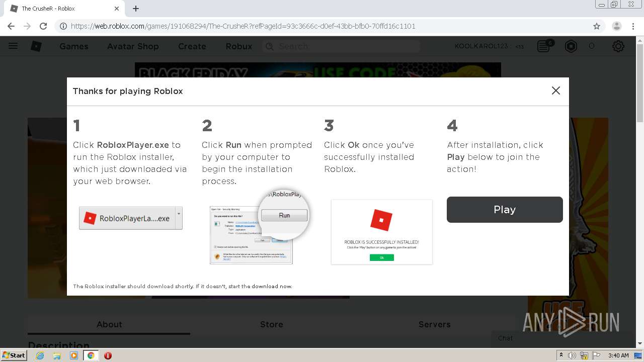The image size is (644, 362).
Task: Switch to the Store tab
Action: point(272,325)
